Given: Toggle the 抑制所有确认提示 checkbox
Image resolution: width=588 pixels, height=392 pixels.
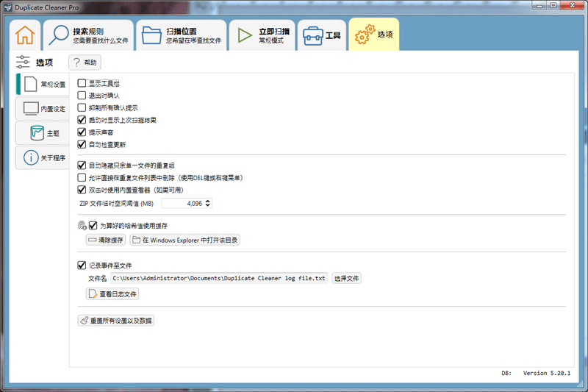Looking at the screenshot, I should pyautogui.click(x=82, y=107).
